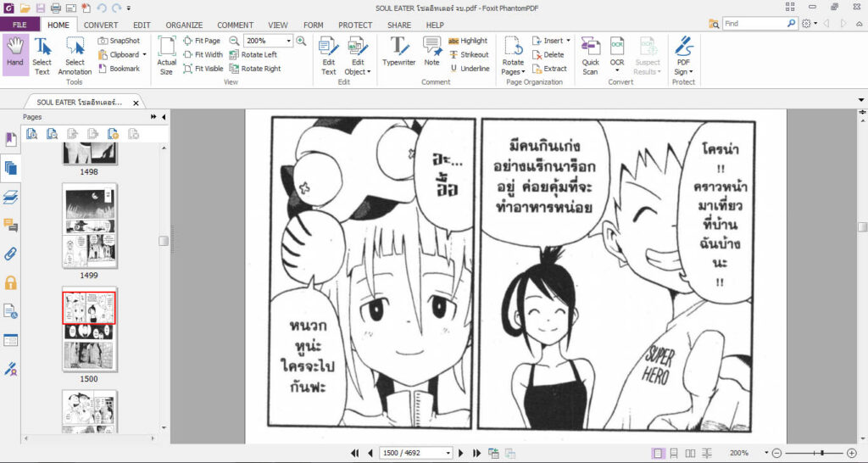
Task: Enable Continuous page view mode
Action: tap(674, 453)
